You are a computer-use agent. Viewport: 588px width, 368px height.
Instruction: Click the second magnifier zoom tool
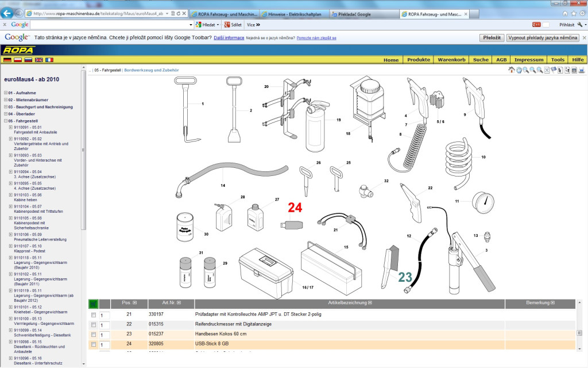[532, 70]
